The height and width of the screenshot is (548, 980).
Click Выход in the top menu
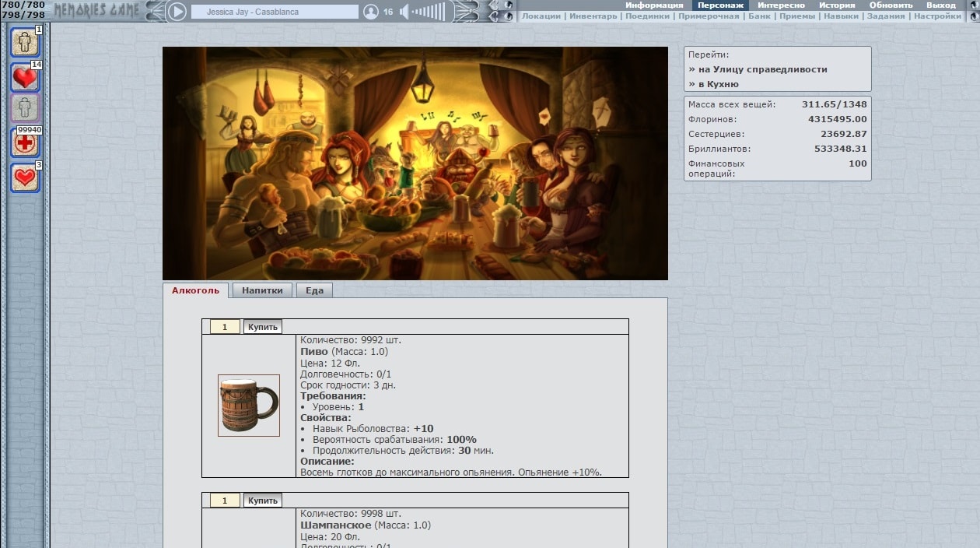click(x=940, y=5)
